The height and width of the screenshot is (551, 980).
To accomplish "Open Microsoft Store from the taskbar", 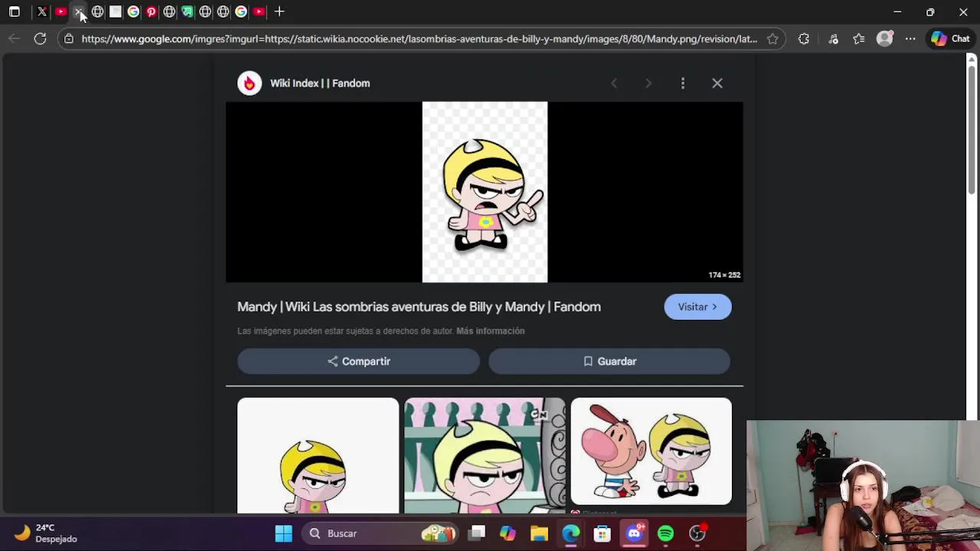I will (603, 533).
